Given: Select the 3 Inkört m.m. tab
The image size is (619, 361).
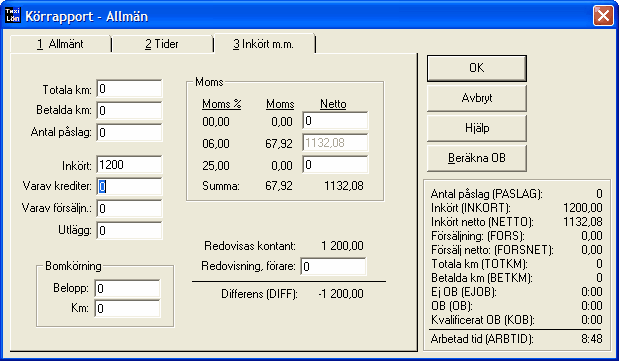Looking at the screenshot, I should (x=264, y=44).
